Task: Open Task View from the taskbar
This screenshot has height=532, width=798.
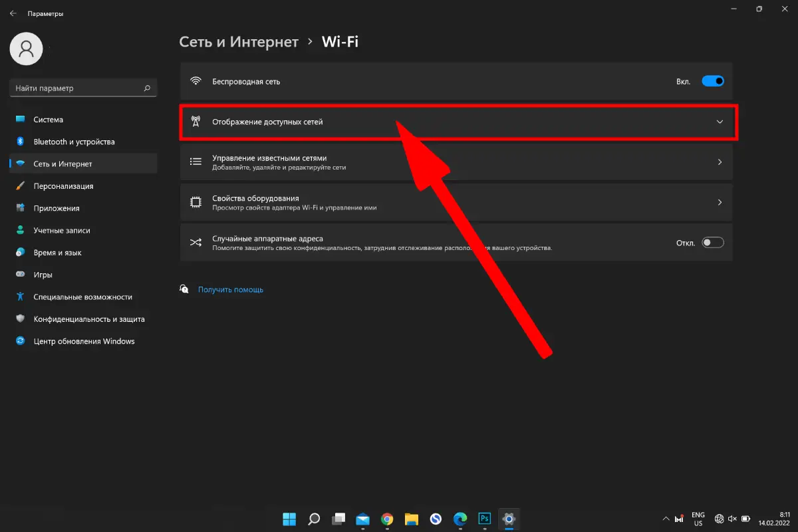Action: pos(338,519)
